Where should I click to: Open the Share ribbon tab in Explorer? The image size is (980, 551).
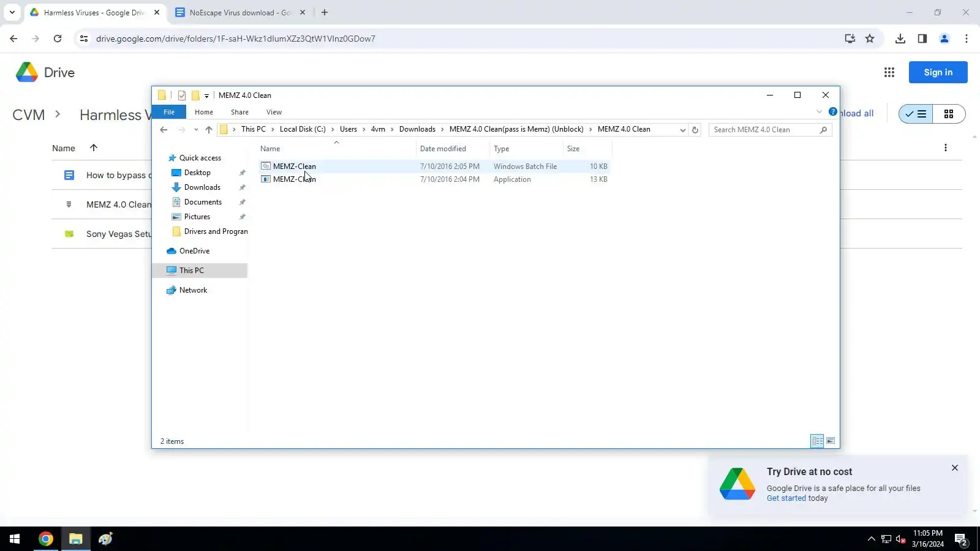click(x=239, y=112)
